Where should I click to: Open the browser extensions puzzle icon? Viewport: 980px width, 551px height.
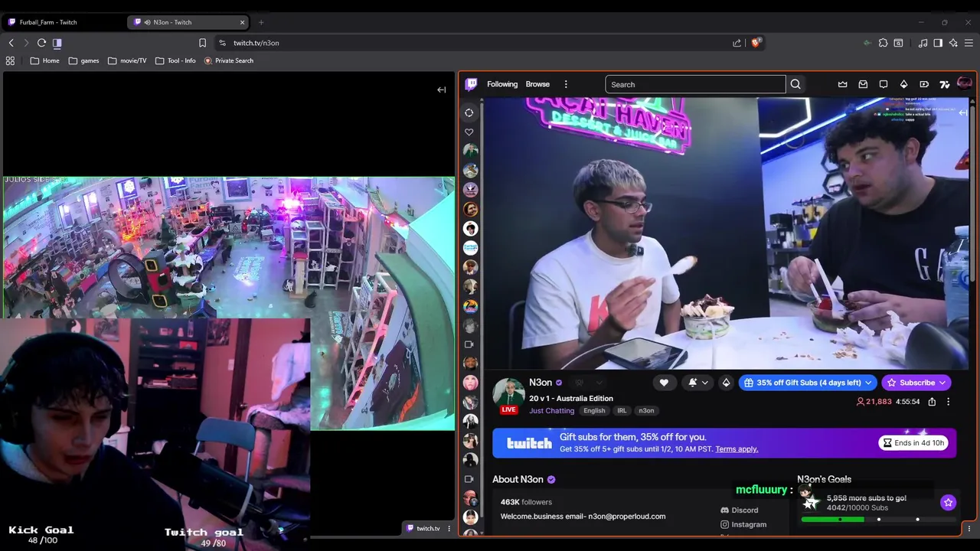coord(883,43)
